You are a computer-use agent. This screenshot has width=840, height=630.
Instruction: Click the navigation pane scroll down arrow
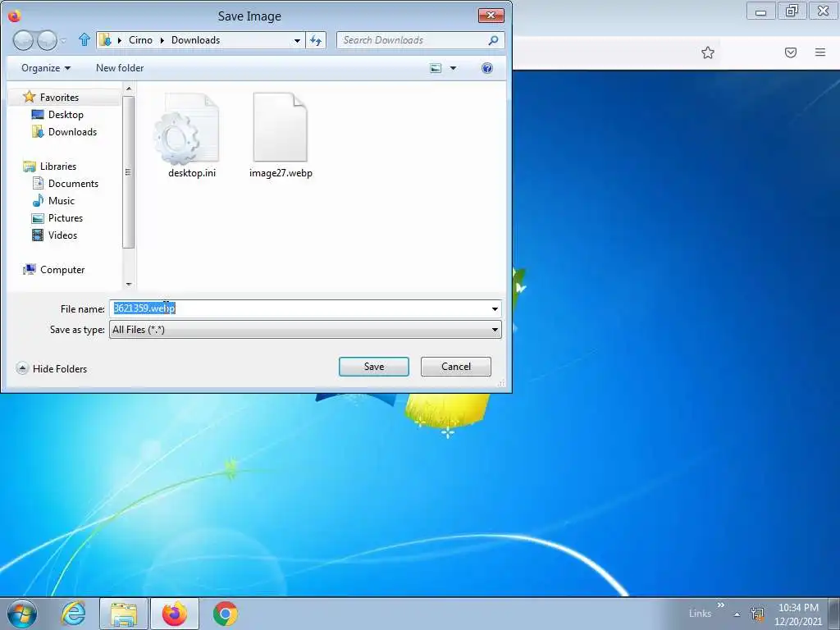[x=128, y=285]
